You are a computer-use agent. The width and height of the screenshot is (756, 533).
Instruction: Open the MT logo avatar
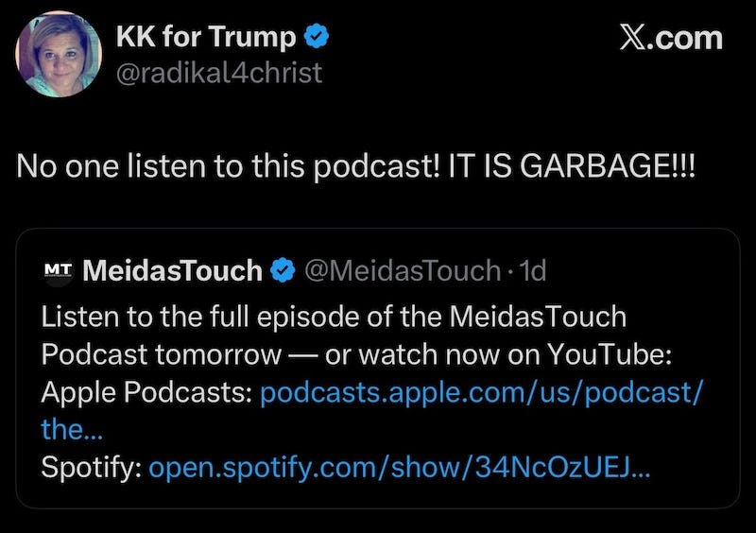click(x=59, y=270)
